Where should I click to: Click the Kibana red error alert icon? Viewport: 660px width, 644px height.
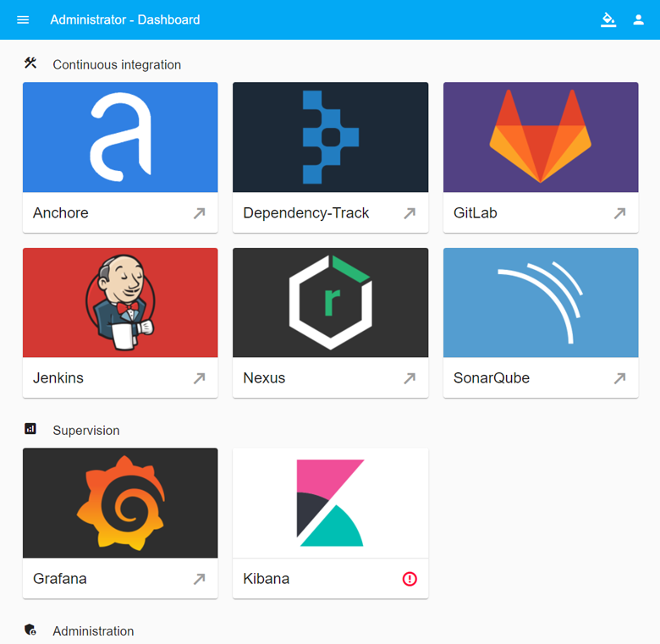pyautogui.click(x=410, y=579)
